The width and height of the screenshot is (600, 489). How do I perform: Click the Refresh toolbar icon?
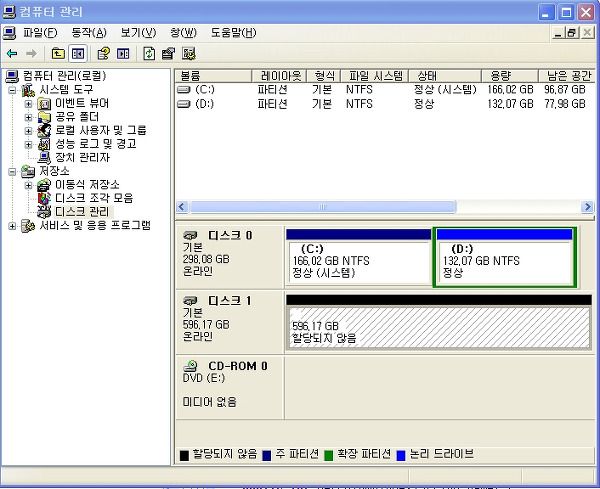click(149, 54)
